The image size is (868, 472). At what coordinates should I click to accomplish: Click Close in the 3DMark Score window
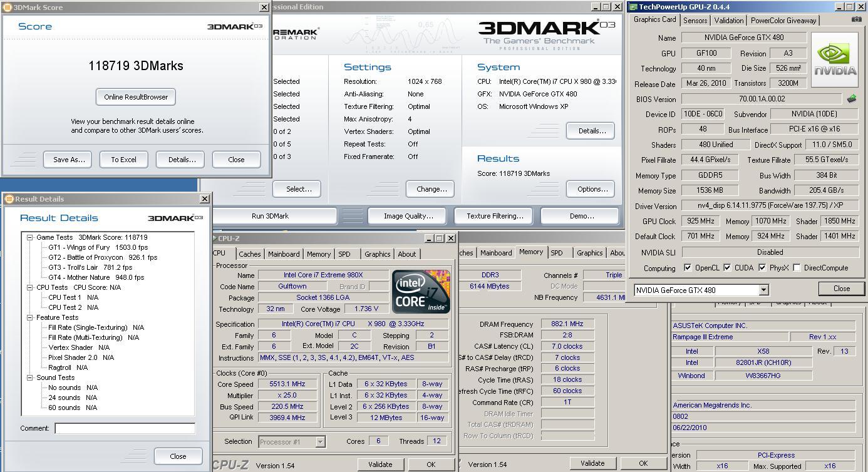click(x=236, y=160)
